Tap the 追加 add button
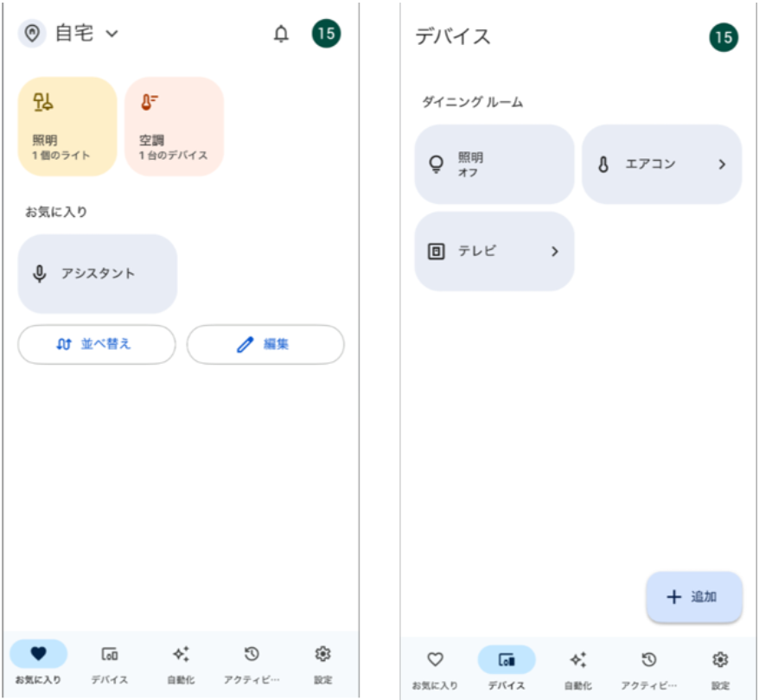Screen dimensions: 759x700 (x=693, y=596)
